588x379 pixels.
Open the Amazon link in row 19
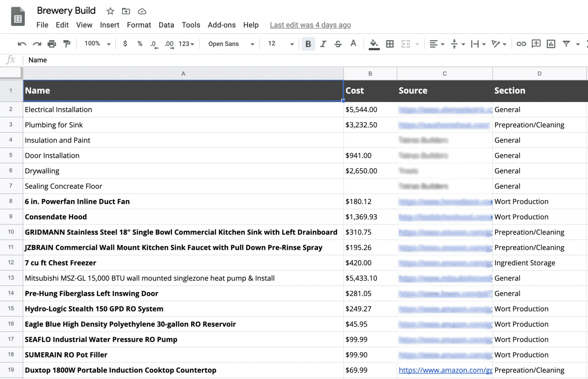click(x=445, y=370)
